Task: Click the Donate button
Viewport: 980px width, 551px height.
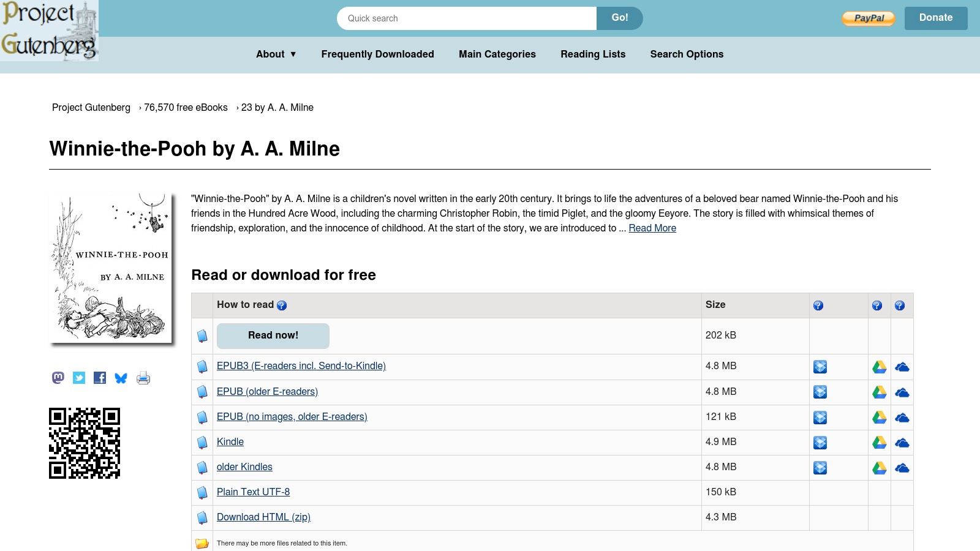Action: pyautogui.click(x=936, y=18)
